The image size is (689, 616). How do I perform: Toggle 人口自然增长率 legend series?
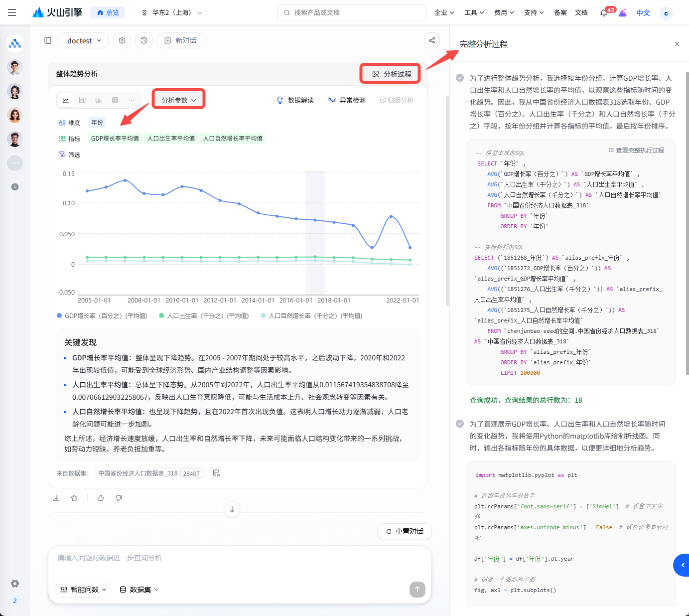312,316
